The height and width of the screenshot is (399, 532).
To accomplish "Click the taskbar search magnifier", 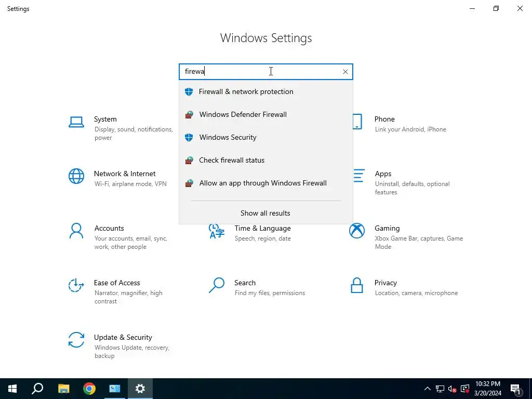I will (37, 389).
